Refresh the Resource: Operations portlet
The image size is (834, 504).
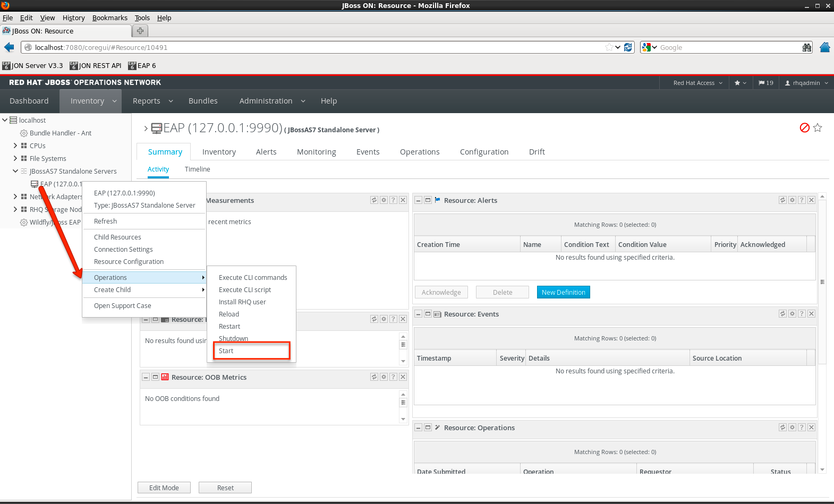782,428
